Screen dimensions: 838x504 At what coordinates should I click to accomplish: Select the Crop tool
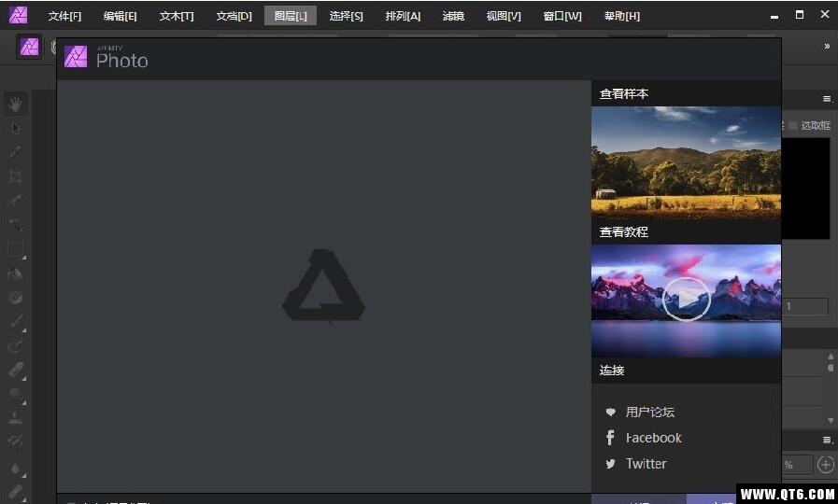pyautogui.click(x=16, y=176)
